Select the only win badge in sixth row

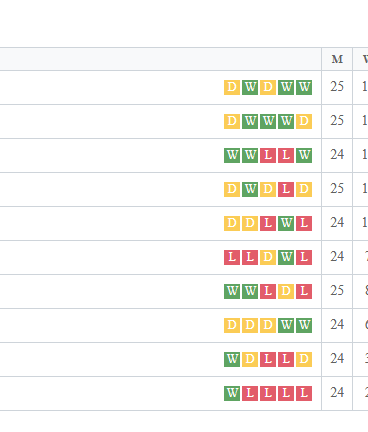click(x=286, y=257)
